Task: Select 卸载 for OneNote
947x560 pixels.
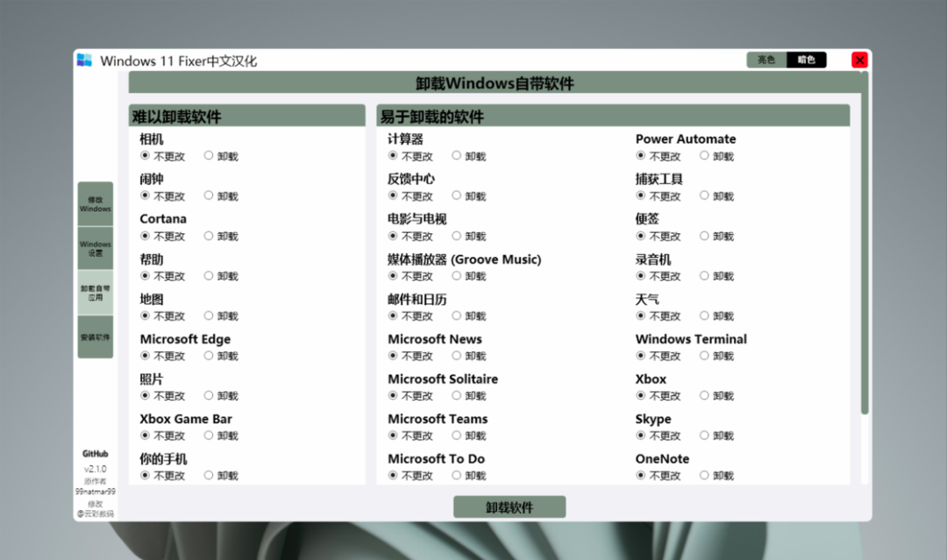Action: (705, 475)
